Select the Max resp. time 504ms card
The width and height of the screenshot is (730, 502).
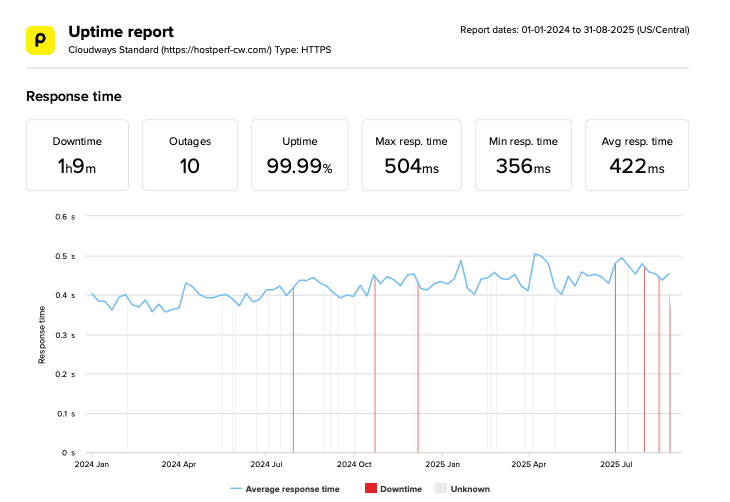point(410,155)
